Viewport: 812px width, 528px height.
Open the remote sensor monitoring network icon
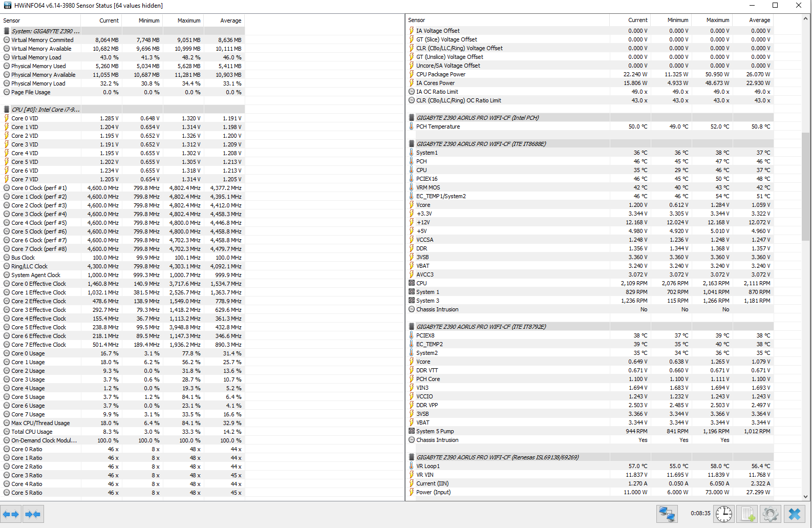pos(667,514)
